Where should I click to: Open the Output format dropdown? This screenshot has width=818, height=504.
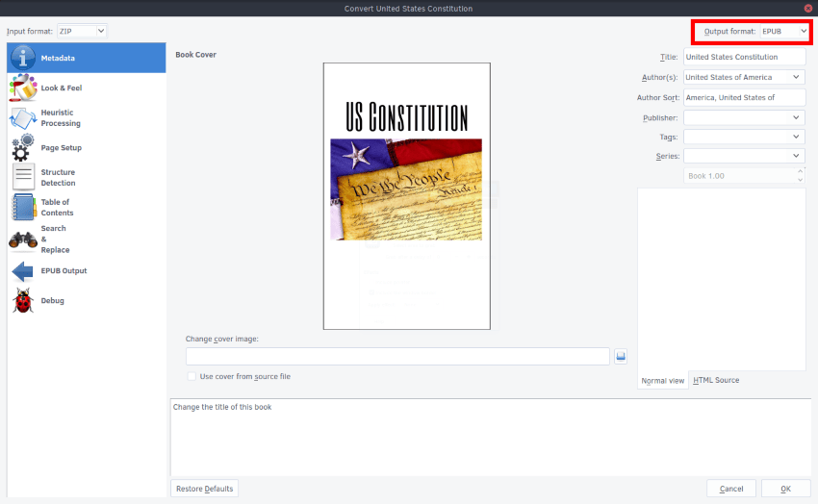[783, 32]
